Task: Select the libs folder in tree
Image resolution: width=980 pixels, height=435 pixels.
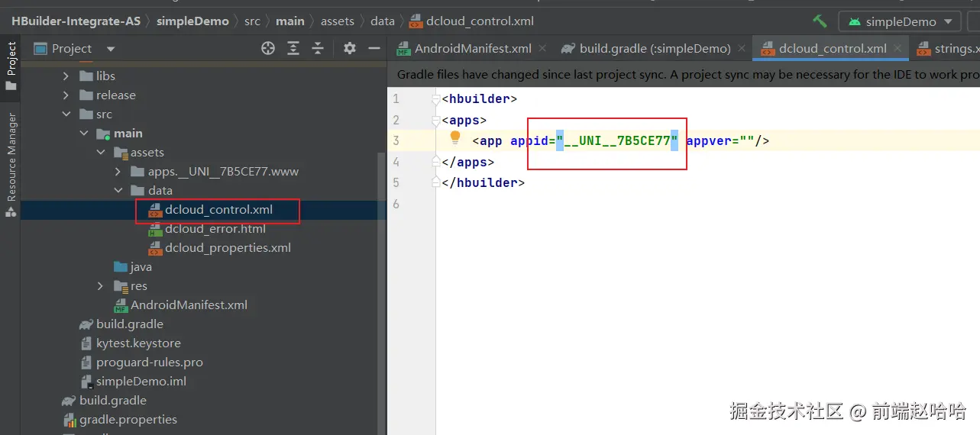Action: point(105,76)
